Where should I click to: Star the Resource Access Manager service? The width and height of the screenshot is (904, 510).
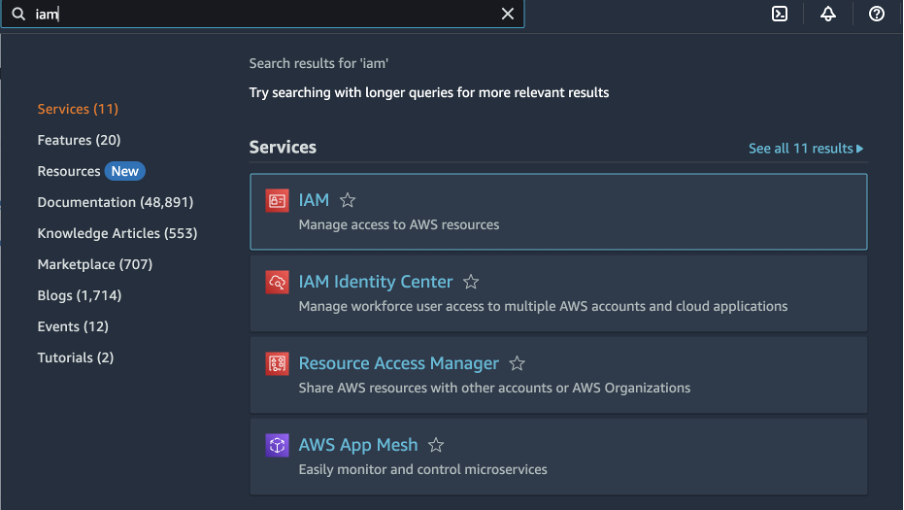pos(517,364)
